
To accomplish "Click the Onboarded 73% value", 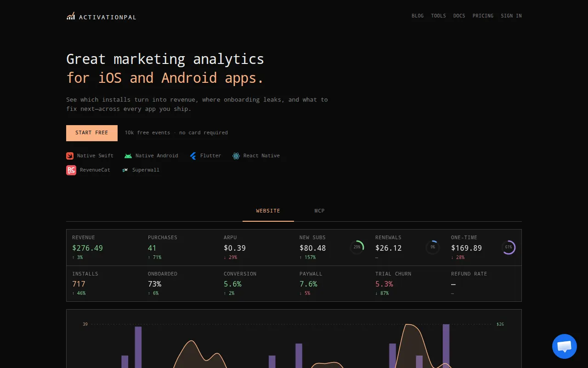I will (x=155, y=284).
